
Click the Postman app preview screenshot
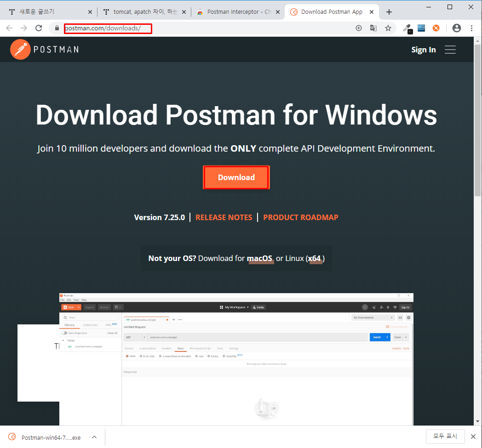(236, 359)
